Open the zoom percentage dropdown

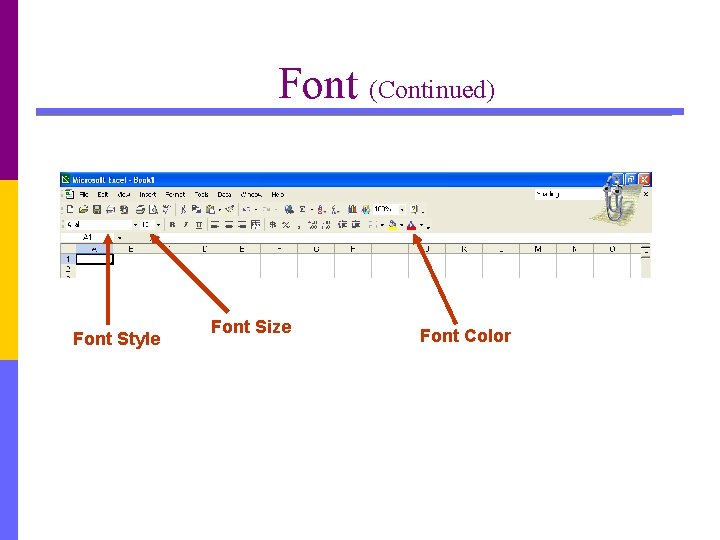(x=402, y=209)
